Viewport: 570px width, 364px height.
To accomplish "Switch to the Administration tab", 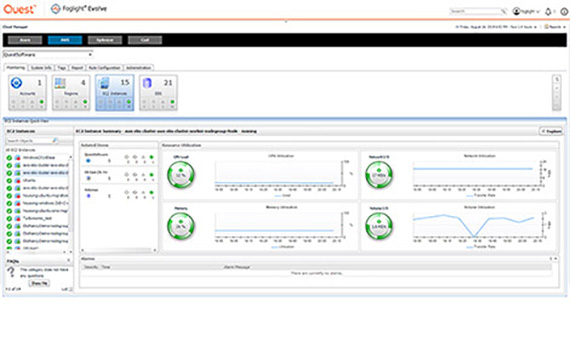I will [139, 68].
